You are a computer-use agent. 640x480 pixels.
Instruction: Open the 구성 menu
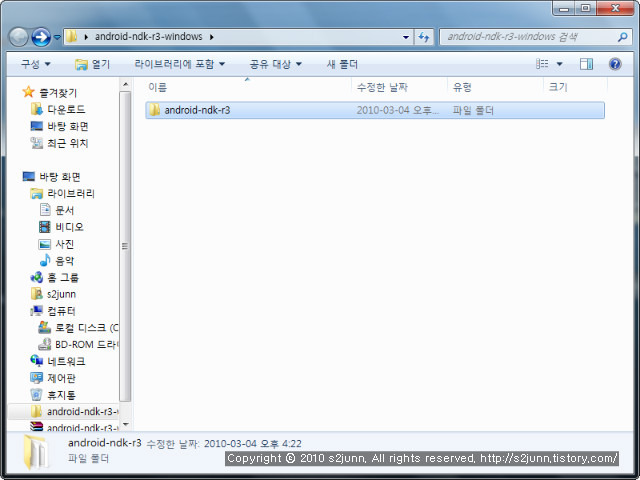[36, 64]
